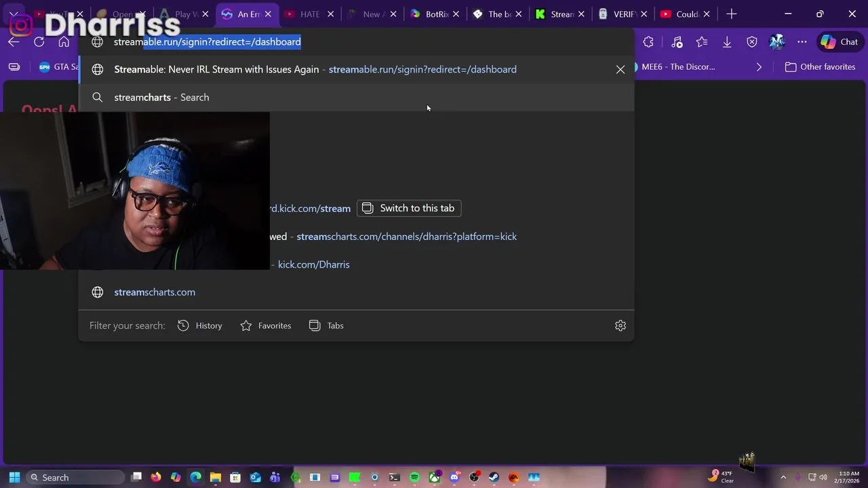Open Other favorites folder
This screenshot has width=868, height=488.
[x=821, y=66]
